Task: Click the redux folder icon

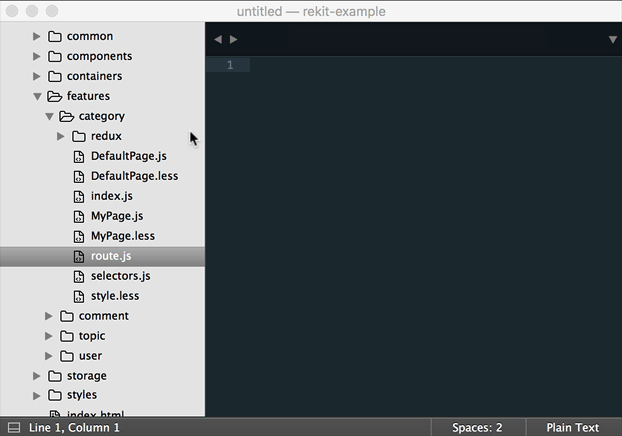Action: pyautogui.click(x=79, y=136)
